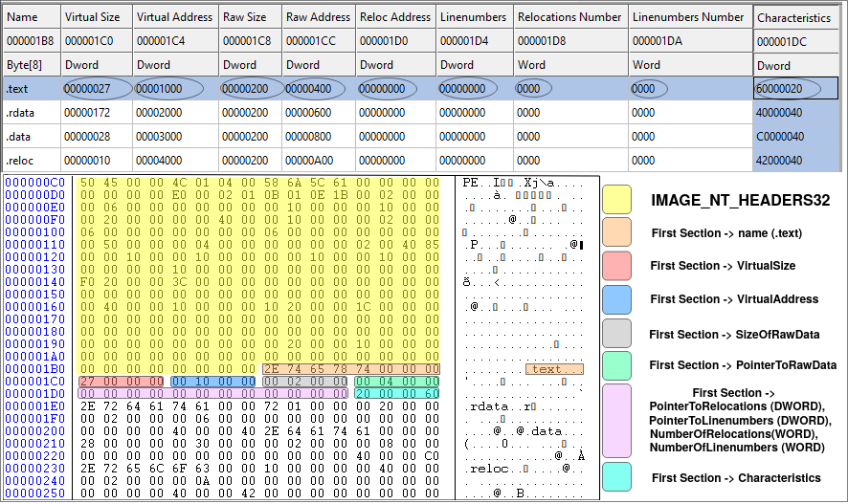
Task: Click the green PointerToRawData legend swatch
Action: (x=616, y=365)
